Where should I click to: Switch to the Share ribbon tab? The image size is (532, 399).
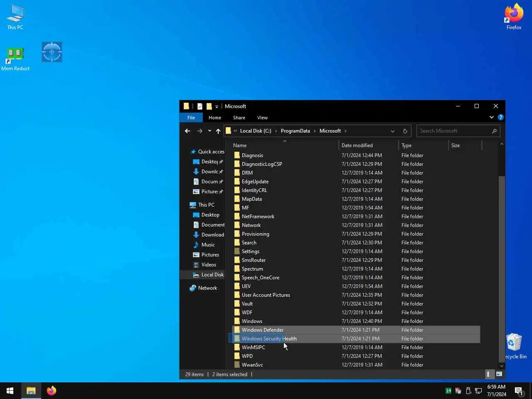239,118
